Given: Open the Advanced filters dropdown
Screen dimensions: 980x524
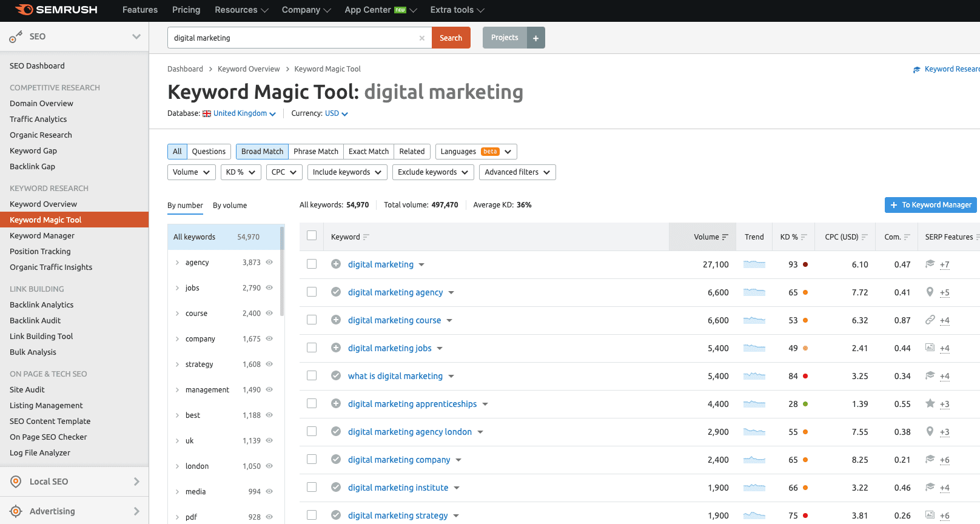Looking at the screenshot, I should click(517, 172).
